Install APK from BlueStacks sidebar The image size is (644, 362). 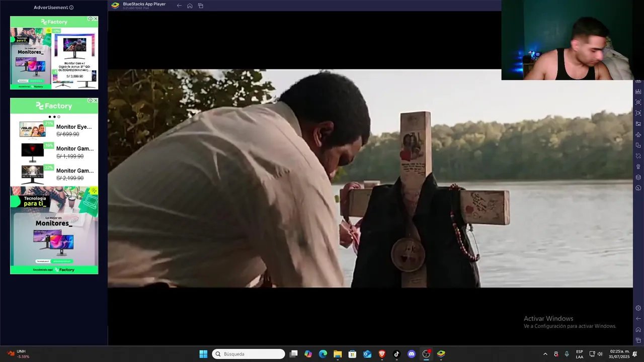[638, 92]
